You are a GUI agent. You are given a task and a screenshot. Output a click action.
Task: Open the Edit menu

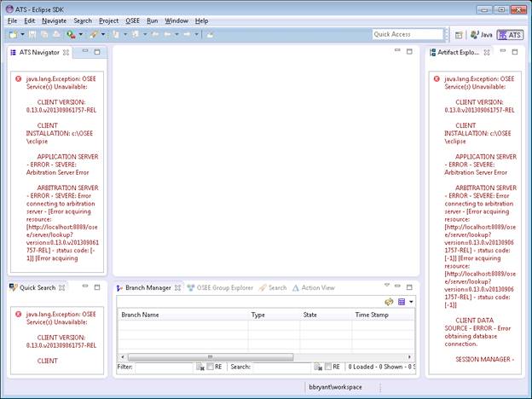click(x=30, y=20)
